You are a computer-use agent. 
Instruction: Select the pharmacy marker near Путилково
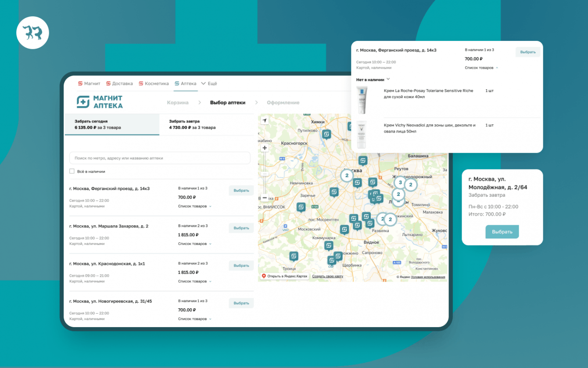click(326, 134)
